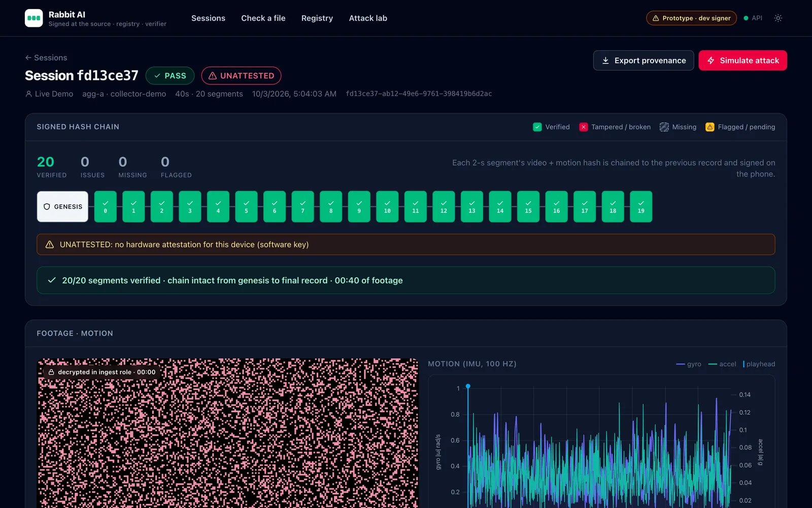The height and width of the screenshot is (508, 812).
Task: Open the Check a file tab
Action: [x=263, y=18]
